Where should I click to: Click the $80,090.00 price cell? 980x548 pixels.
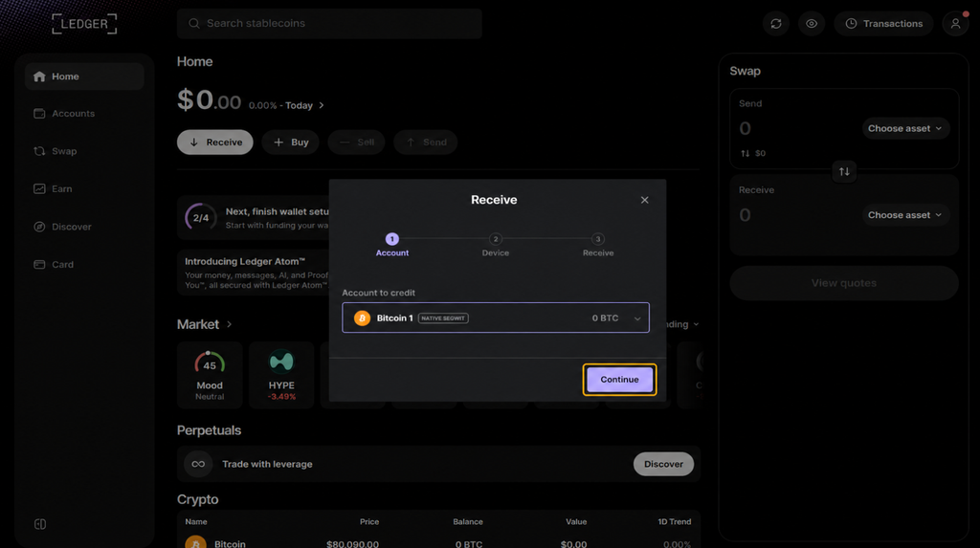(x=352, y=544)
